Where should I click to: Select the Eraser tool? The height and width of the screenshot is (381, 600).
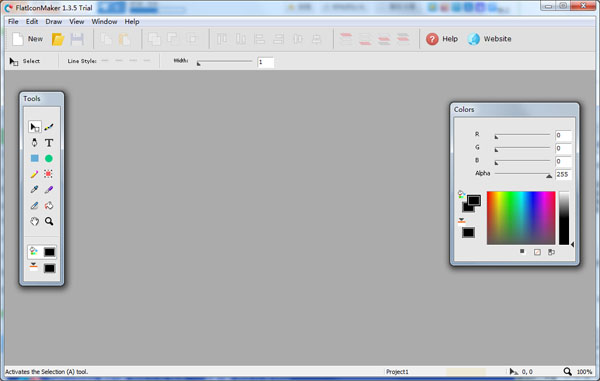click(x=34, y=205)
